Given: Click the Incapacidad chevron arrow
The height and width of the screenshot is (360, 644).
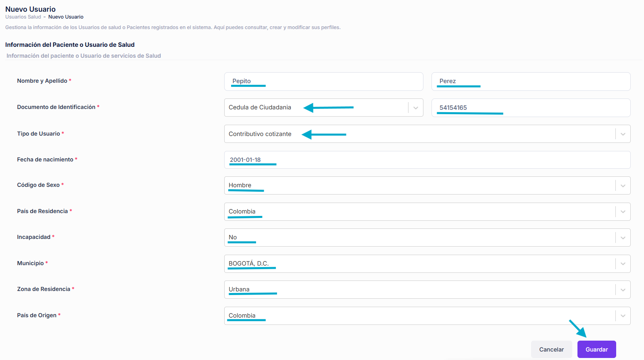Looking at the screenshot, I should (623, 238).
